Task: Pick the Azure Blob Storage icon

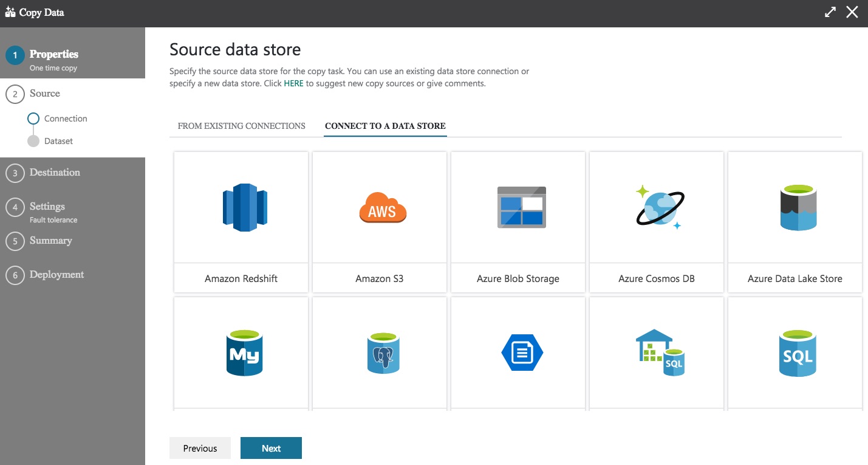Action: pyautogui.click(x=521, y=207)
